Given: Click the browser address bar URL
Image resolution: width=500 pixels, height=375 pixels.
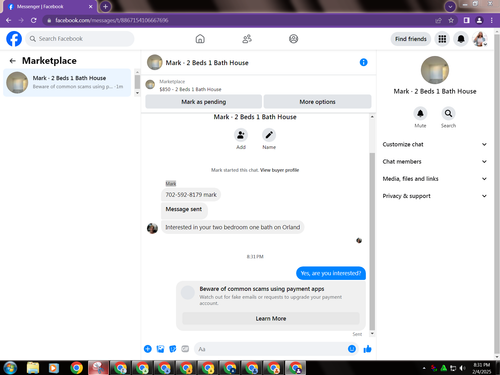Looking at the screenshot, I should (112, 20).
